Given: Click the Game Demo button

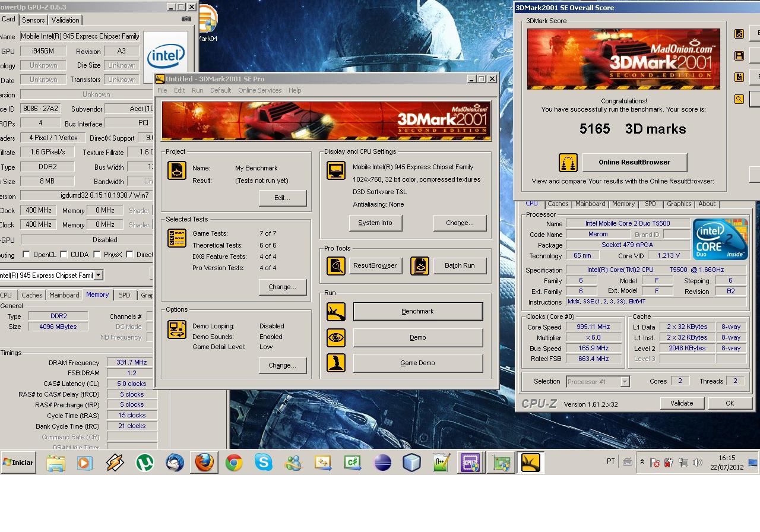Looking at the screenshot, I should [x=418, y=363].
